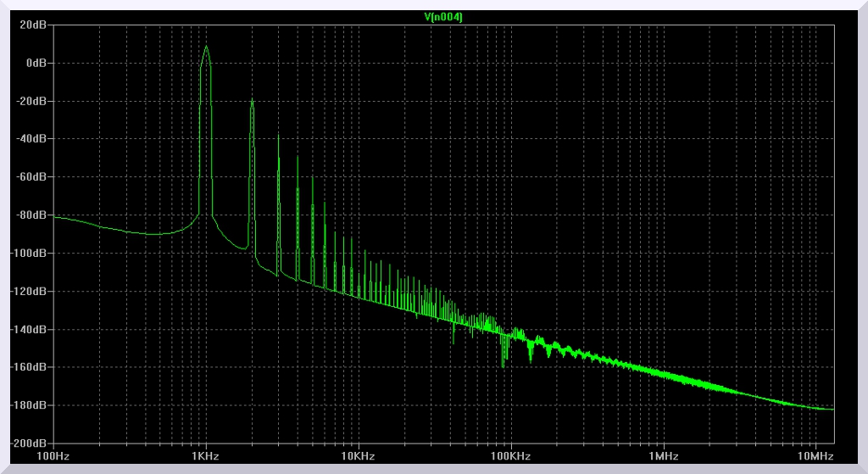Select the 1MHz horizontal axis label

pyautogui.click(x=663, y=455)
